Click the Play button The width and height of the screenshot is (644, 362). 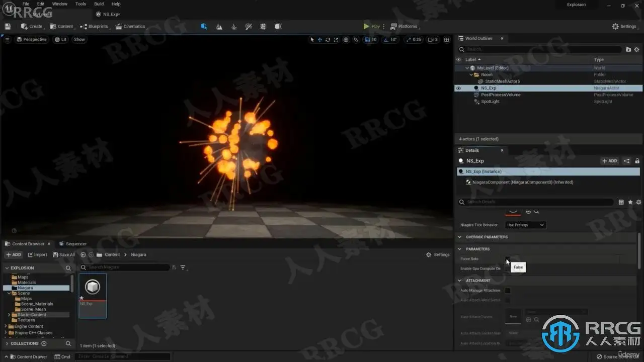(x=372, y=26)
